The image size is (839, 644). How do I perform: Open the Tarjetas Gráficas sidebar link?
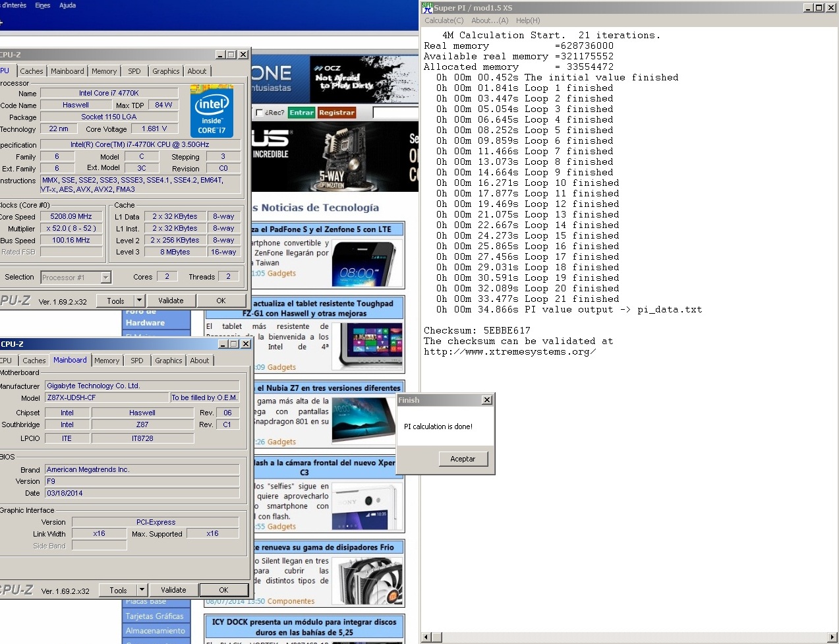coord(155,616)
